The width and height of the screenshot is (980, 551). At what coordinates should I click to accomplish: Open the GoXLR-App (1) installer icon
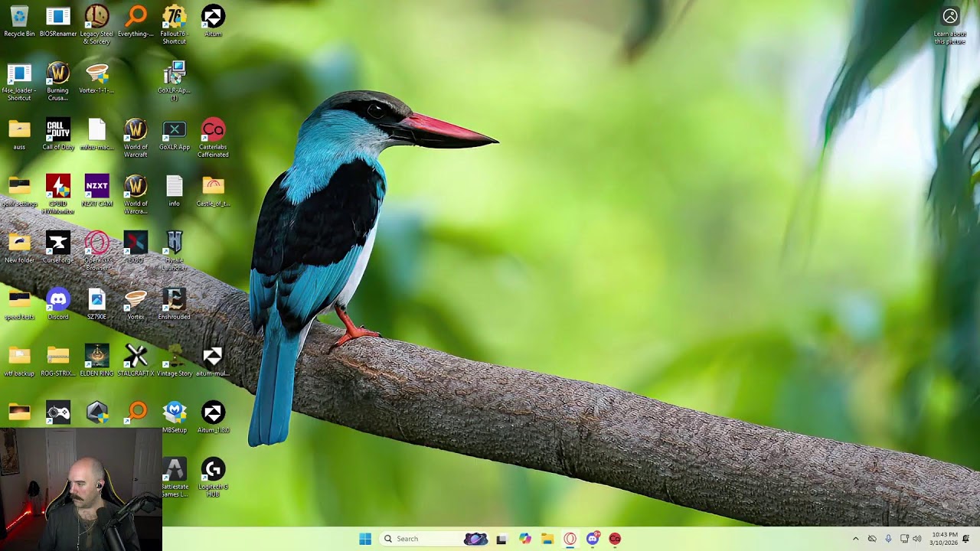click(174, 82)
